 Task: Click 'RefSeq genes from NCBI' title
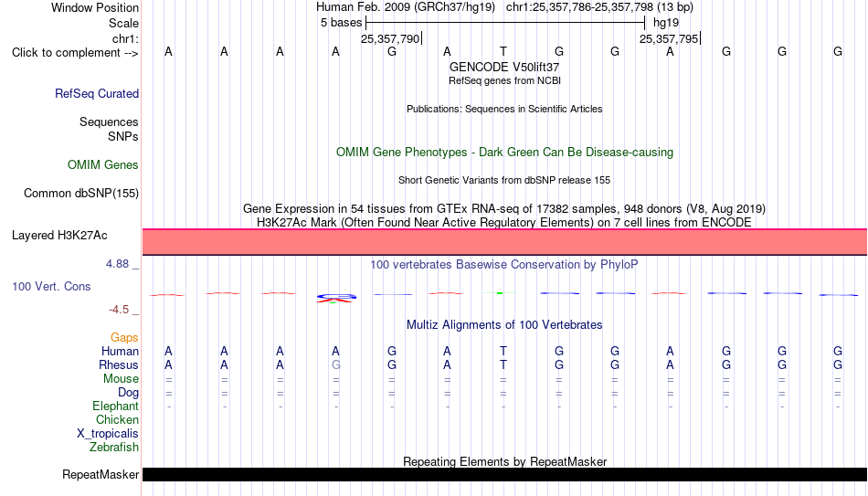(x=504, y=80)
